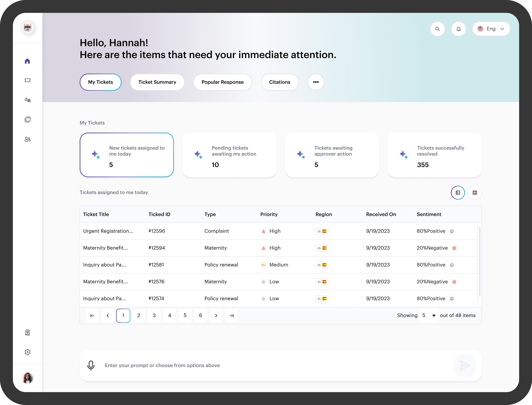The image size is (532, 405).
Task: Select the Pending tickets awaiting my action card
Action: click(x=229, y=155)
